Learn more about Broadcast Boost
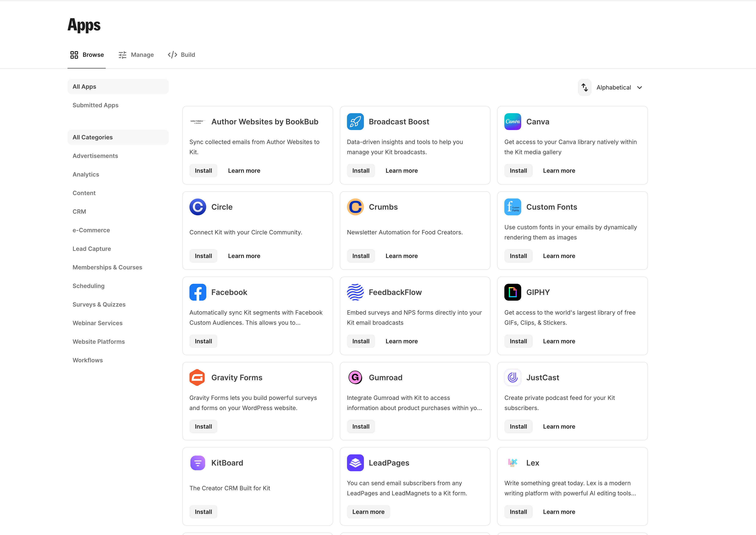Image resolution: width=756 pixels, height=535 pixels. (x=401, y=171)
